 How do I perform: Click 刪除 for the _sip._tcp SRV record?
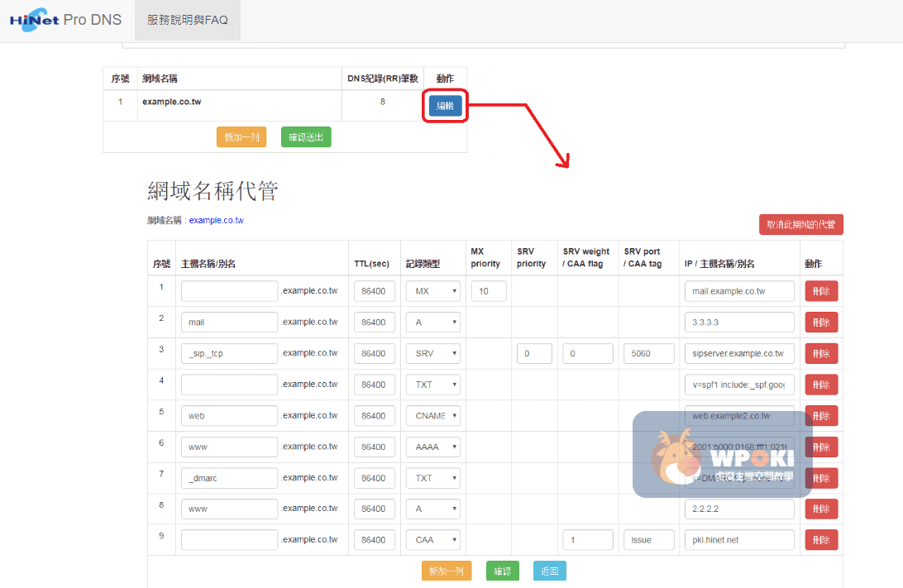821,353
